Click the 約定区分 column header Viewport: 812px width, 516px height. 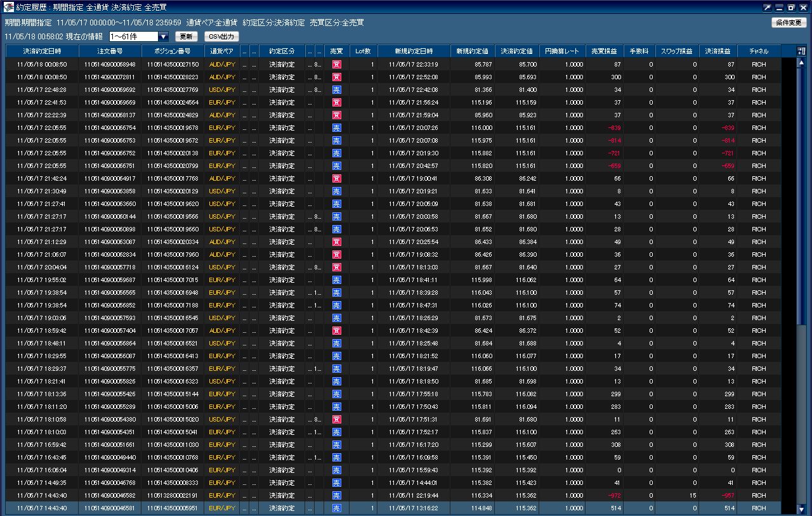pos(282,51)
